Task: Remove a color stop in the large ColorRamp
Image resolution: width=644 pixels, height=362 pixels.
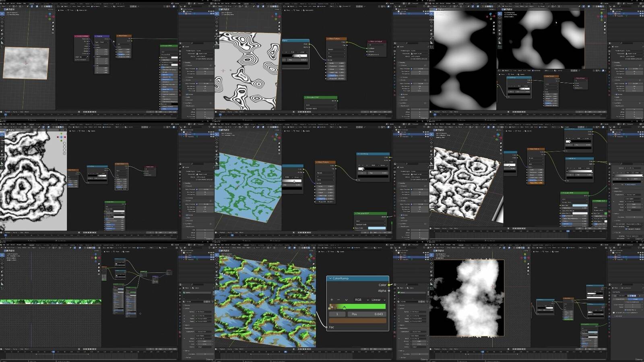Action: [x=339, y=300]
